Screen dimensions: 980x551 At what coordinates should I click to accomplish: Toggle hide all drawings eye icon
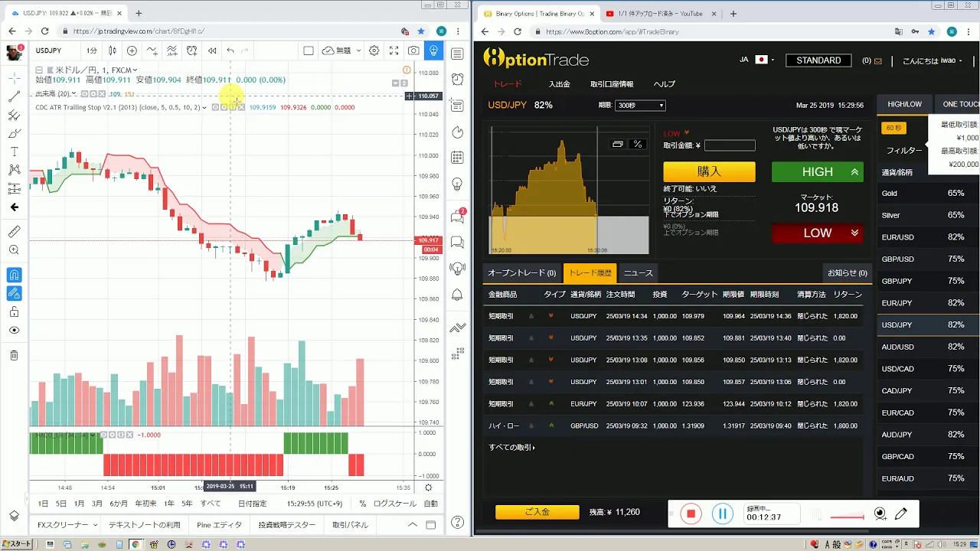coord(14,331)
